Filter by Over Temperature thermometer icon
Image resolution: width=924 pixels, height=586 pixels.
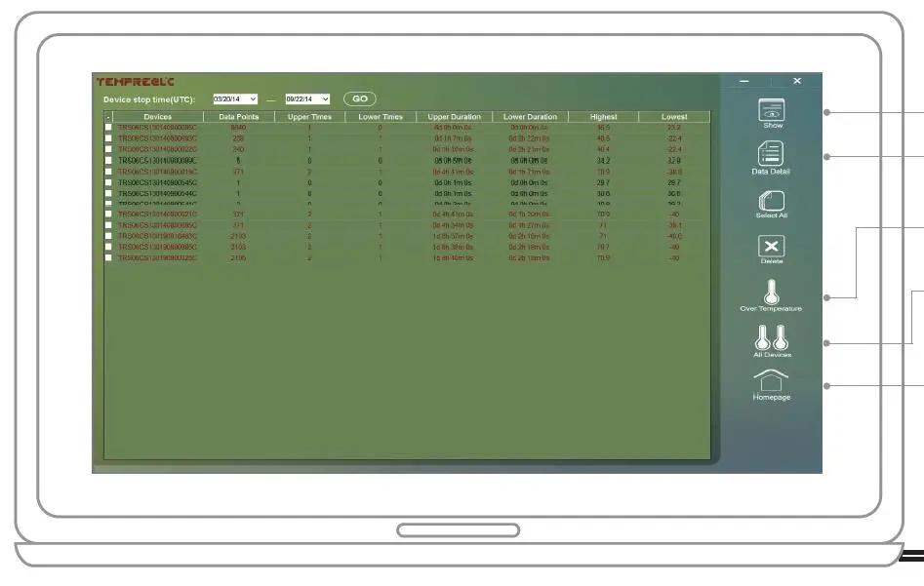pos(772,292)
